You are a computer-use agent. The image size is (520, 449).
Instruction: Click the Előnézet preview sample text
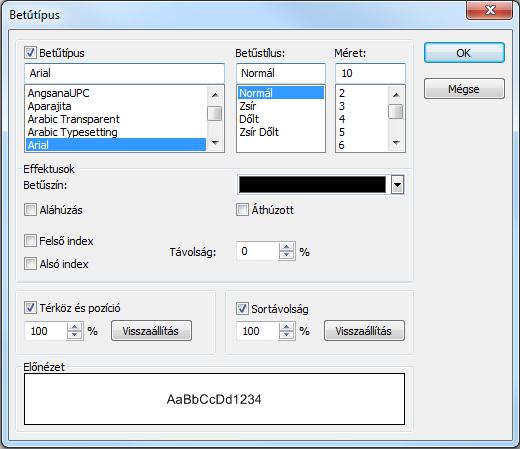pyautogui.click(x=214, y=399)
